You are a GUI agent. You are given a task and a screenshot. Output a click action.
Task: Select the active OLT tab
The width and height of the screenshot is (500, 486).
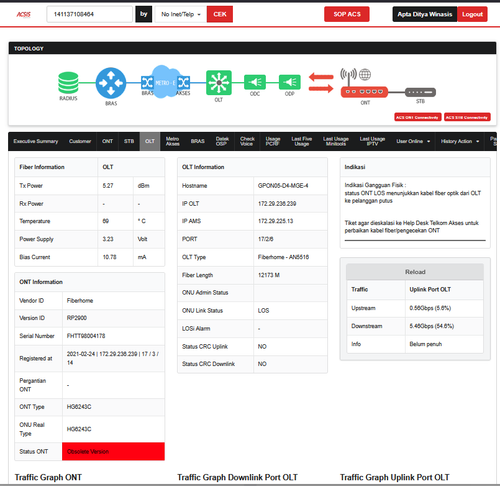150,141
